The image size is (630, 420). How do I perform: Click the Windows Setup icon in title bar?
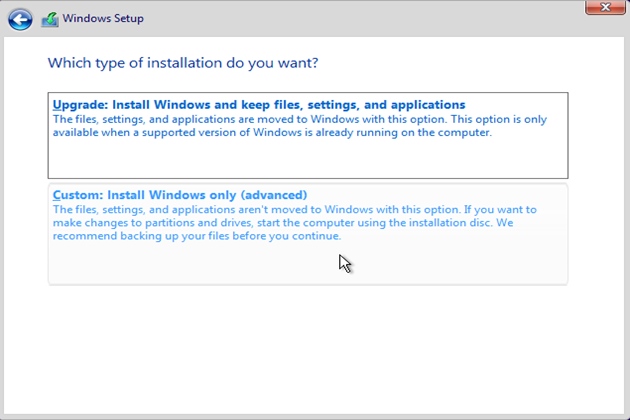[50, 18]
